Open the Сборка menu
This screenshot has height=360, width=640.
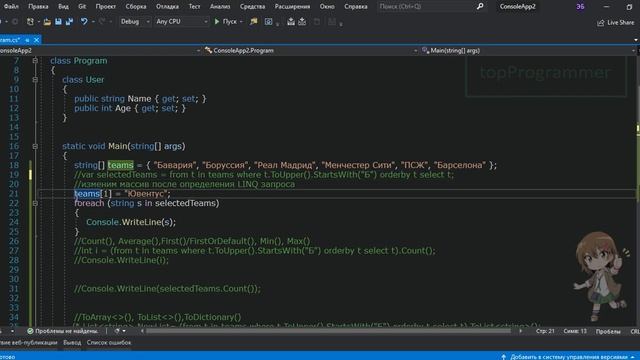coord(136,7)
